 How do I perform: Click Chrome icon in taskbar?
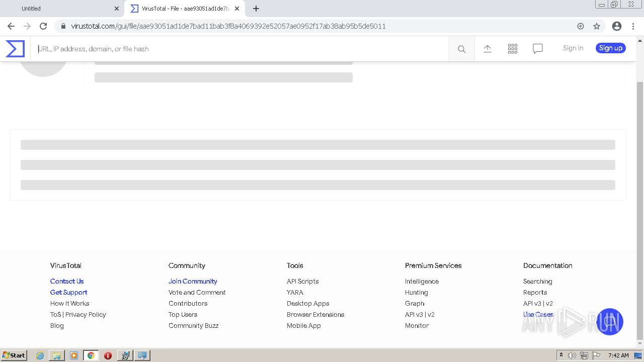click(x=91, y=355)
